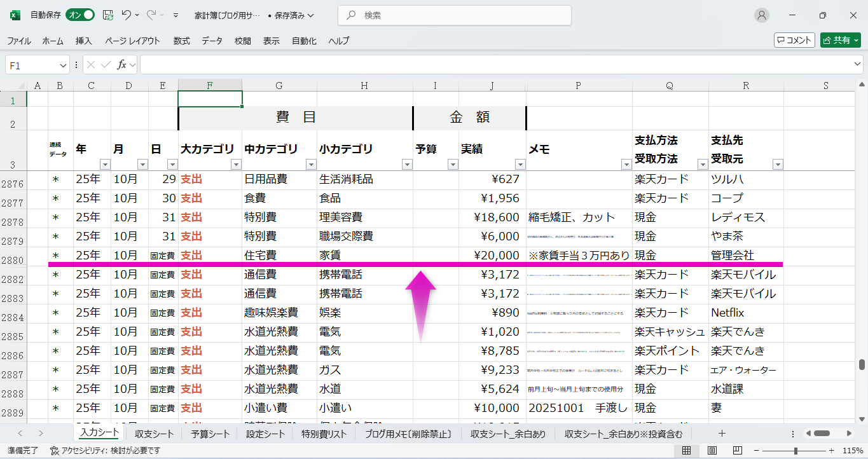Image resolution: width=868 pixels, height=459 pixels.
Task: Open the 数式 ribbon tab
Action: [x=181, y=41]
